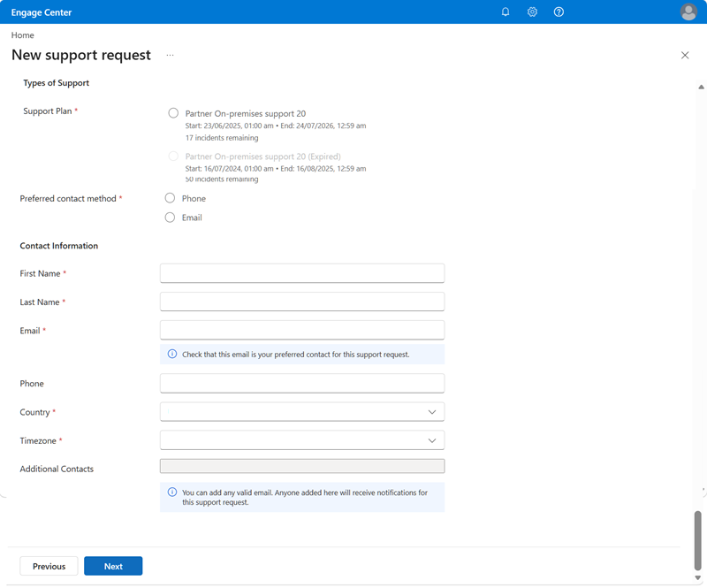Image resolution: width=707 pixels, height=588 pixels.
Task: Click the 'Support Plan' label
Action: [48, 111]
